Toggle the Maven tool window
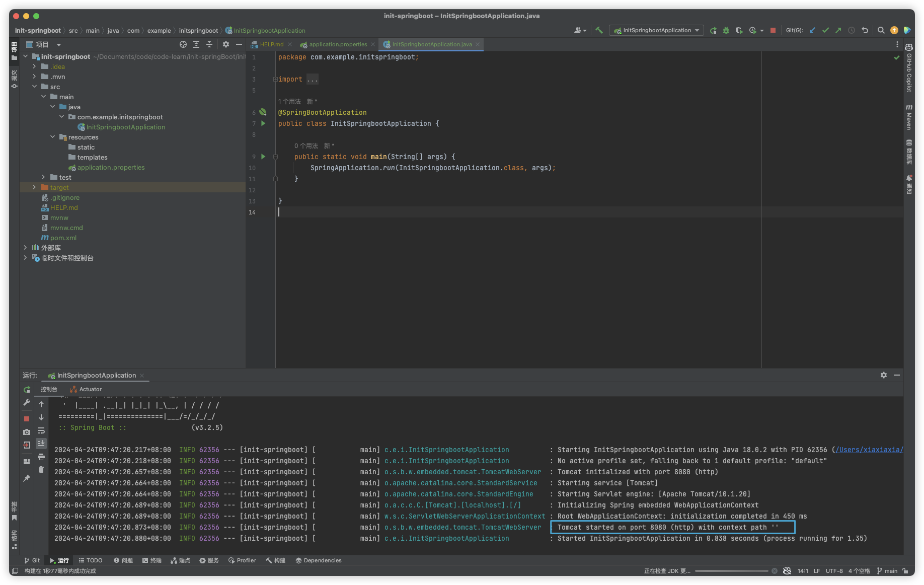Viewport: 924px width, 585px height. 909,117
